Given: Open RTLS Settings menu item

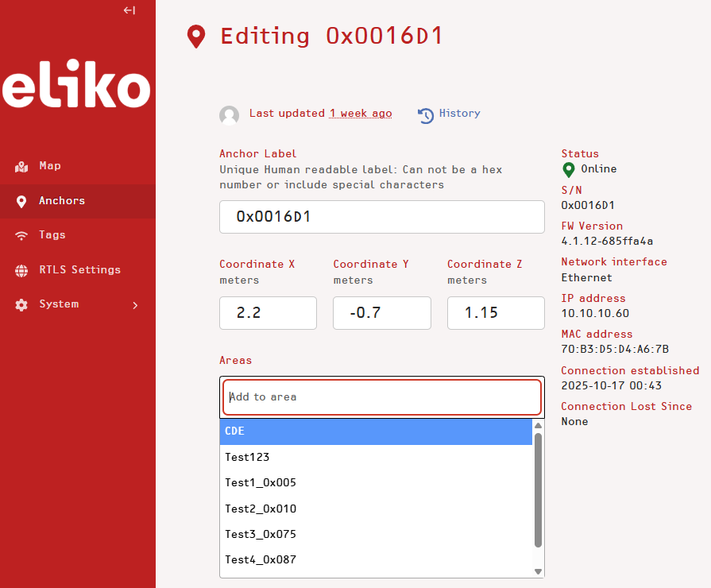Looking at the screenshot, I should (x=79, y=270).
